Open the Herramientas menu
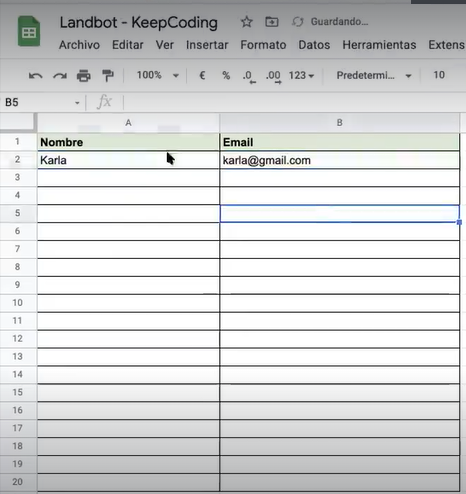466x494 pixels. [379, 45]
